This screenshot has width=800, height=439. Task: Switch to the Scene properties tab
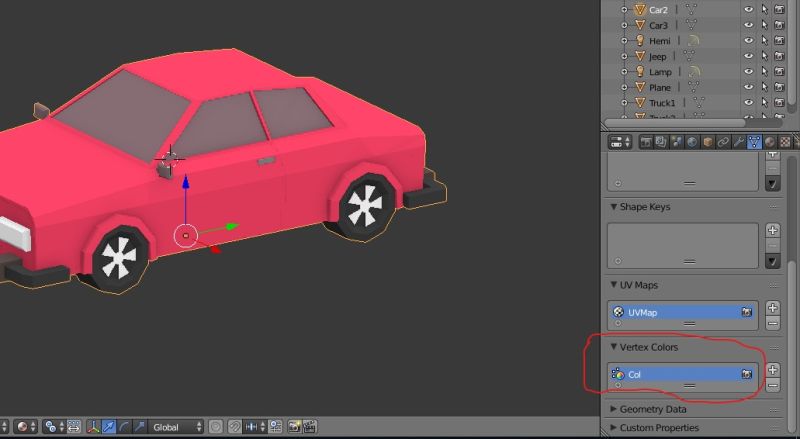click(677, 142)
